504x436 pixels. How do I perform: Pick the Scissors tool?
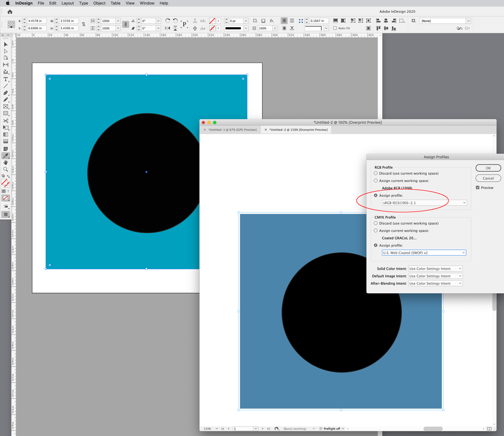[x=6, y=121]
